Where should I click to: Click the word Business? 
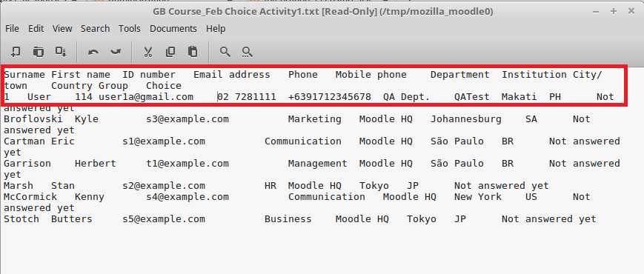pyautogui.click(x=288, y=218)
